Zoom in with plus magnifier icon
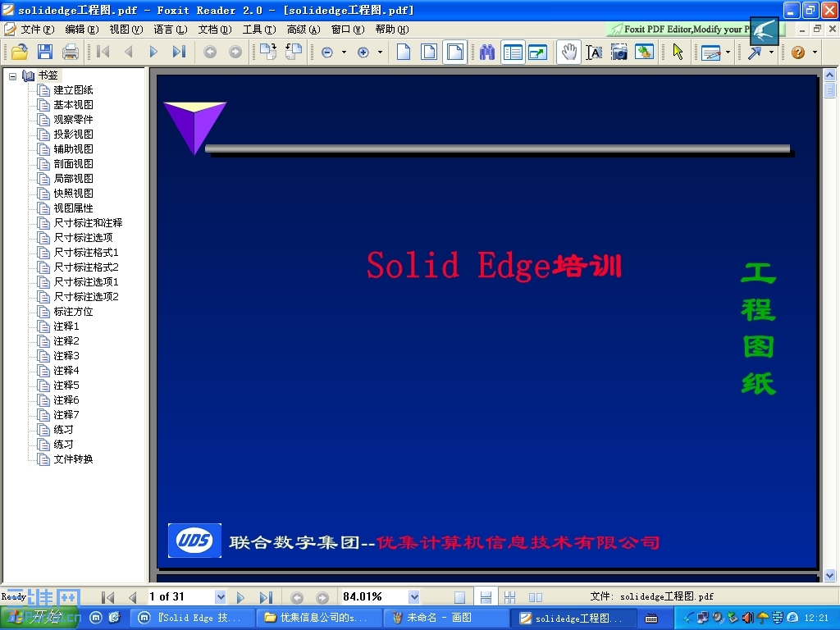This screenshot has height=630, width=840. tap(363, 52)
